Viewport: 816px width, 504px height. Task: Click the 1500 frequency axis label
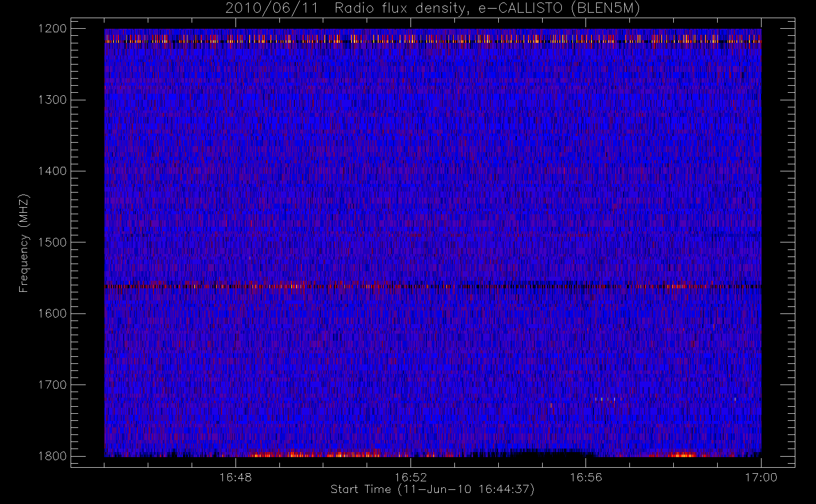[52, 242]
